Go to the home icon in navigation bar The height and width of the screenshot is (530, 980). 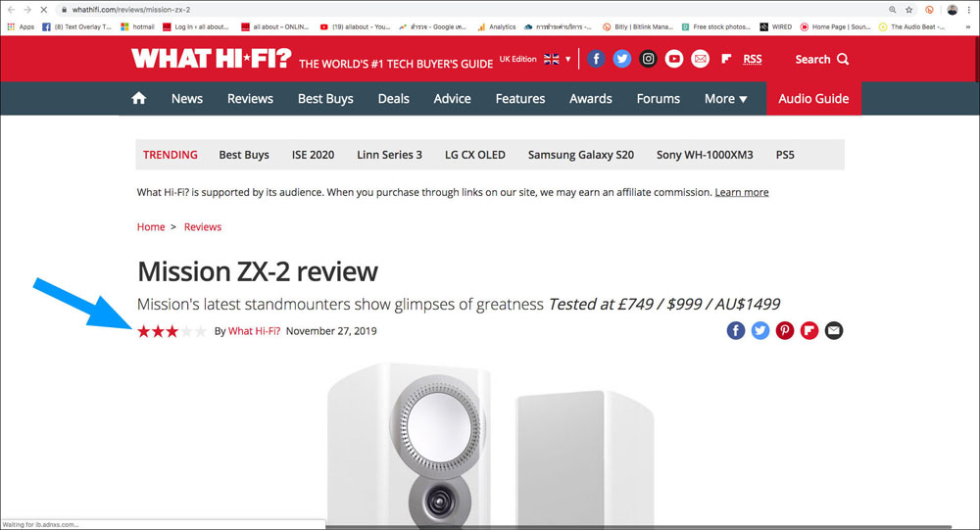139,98
